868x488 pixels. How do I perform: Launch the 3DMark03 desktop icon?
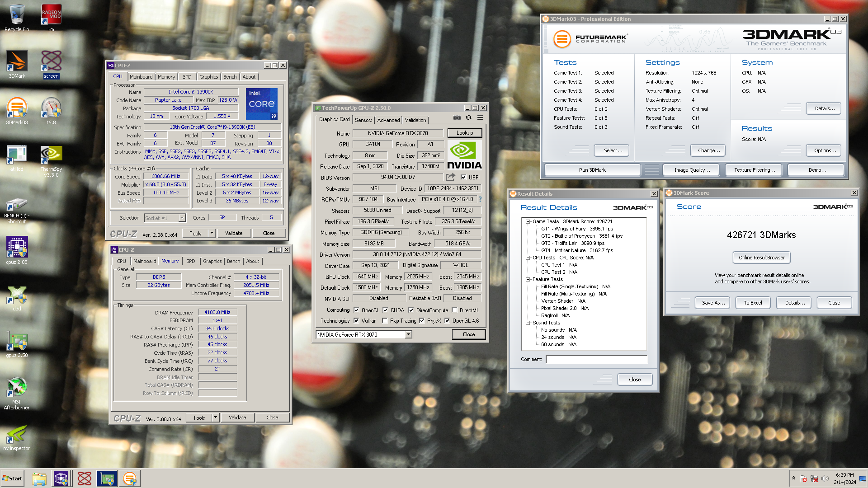(17, 111)
